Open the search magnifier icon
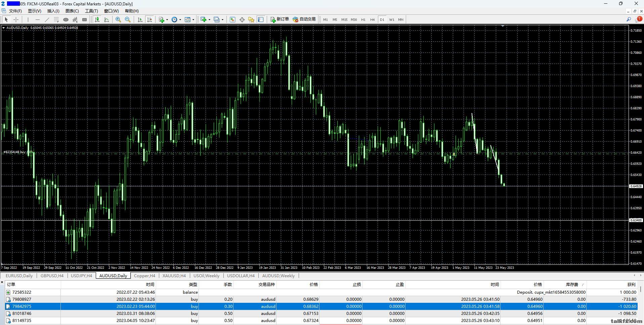Image resolution: width=644 pixels, height=325 pixels. tap(629, 20)
